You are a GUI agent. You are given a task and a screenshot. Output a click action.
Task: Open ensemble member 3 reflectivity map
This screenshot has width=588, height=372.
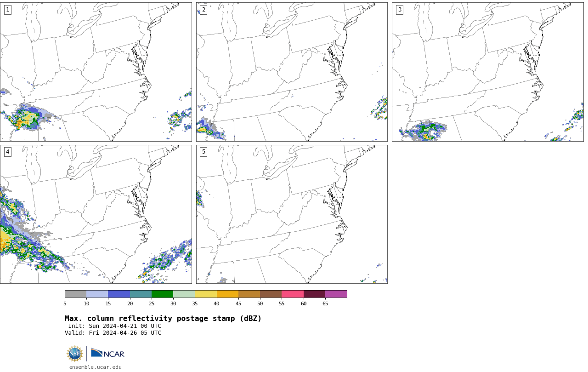487,72
